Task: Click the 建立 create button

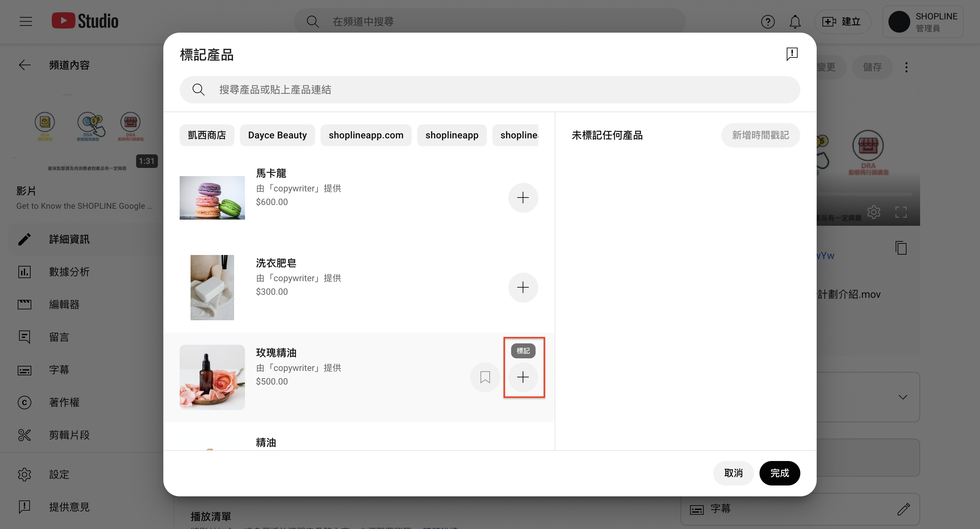Action: (842, 22)
